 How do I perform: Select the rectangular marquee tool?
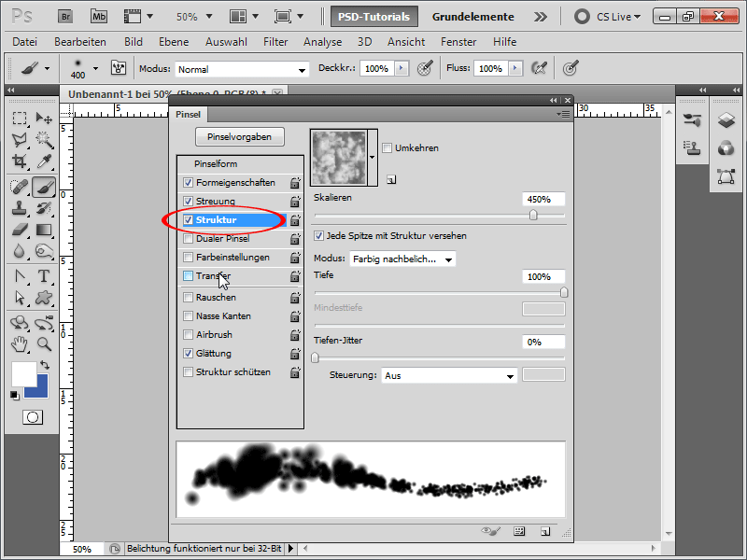click(x=20, y=118)
